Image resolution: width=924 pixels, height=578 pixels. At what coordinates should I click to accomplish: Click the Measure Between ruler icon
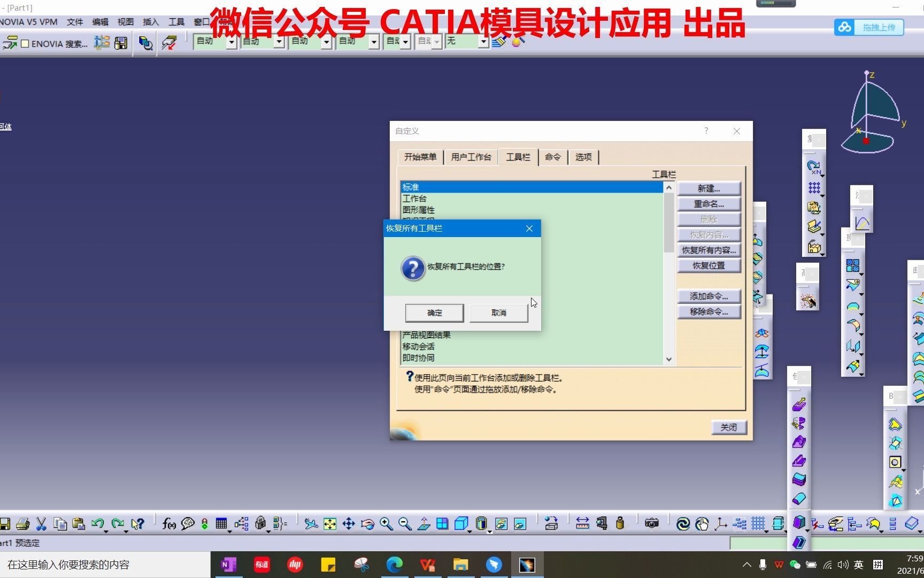coord(582,524)
